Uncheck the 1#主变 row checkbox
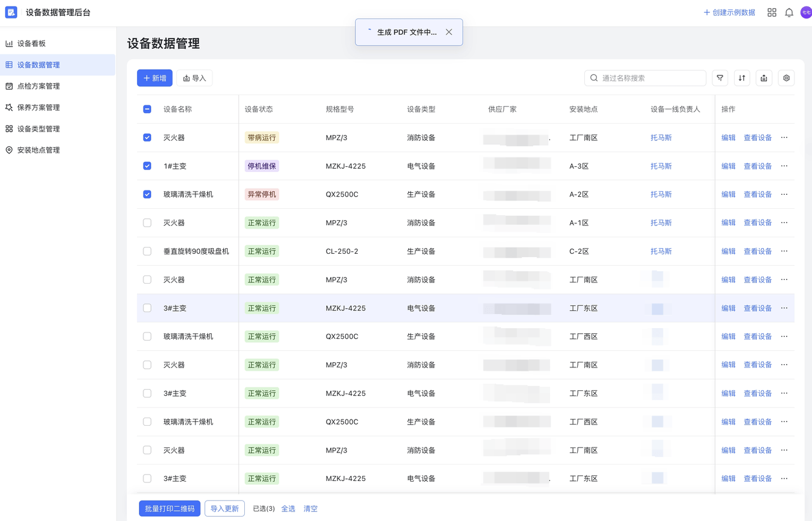Screen dimensions: 812x521 147,166
